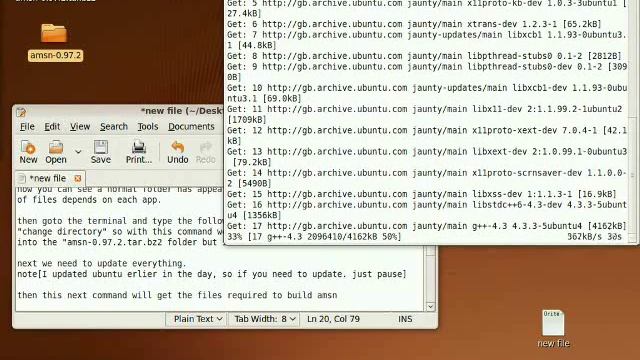Image resolution: width=640 pixels, height=360 pixels.
Task: Click the INS mode status indicator
Action: [405, 319]
